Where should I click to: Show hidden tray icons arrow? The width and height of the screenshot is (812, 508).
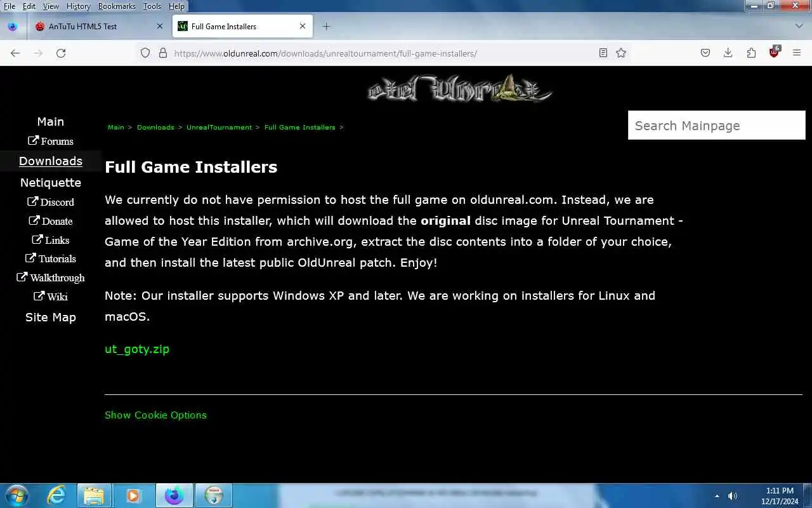[717, 495]
